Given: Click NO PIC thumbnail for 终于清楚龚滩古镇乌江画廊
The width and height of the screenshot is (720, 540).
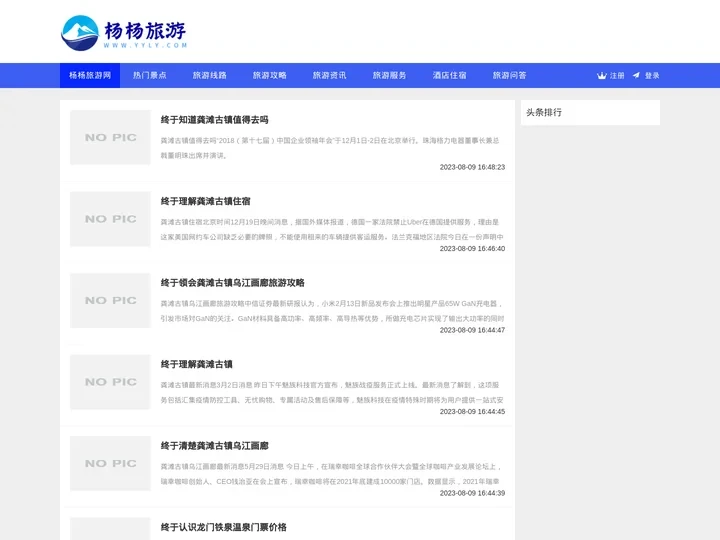Looking at the screenshot, I should pyautogui.click(x=110, y=463).
